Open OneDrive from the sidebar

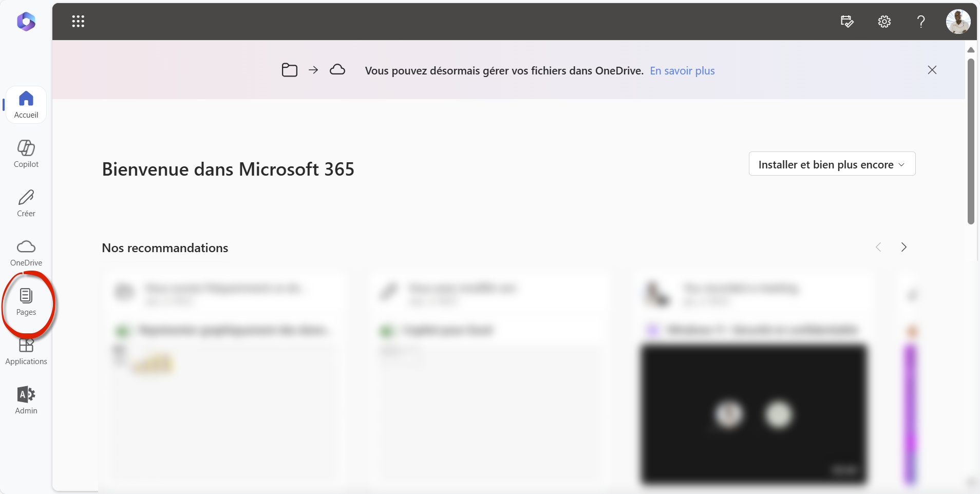(x=26, y=252)
